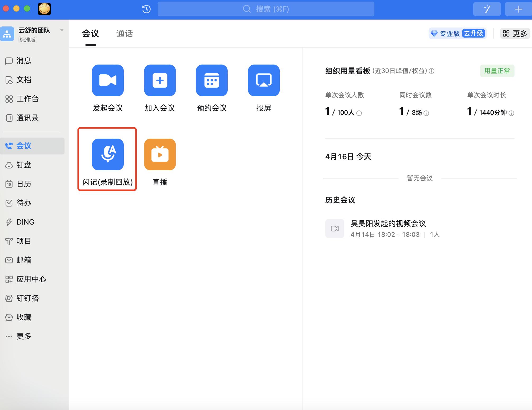Click info icon beside 100人
The image size is (532, 410).
(x=359, y=113)
